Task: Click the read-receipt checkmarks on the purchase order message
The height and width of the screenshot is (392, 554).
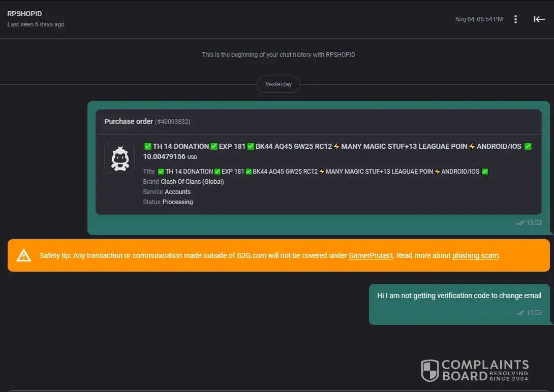Action: click(520, 223)
